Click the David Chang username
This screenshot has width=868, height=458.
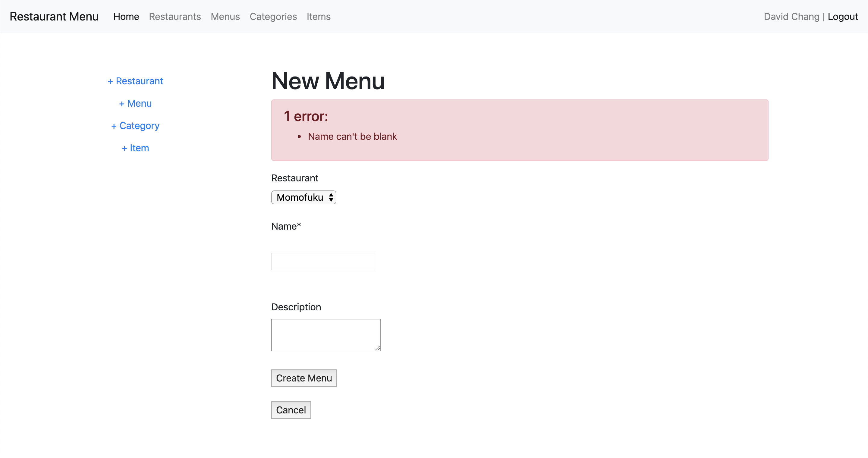pyautogui.click(x=791, y=17)
